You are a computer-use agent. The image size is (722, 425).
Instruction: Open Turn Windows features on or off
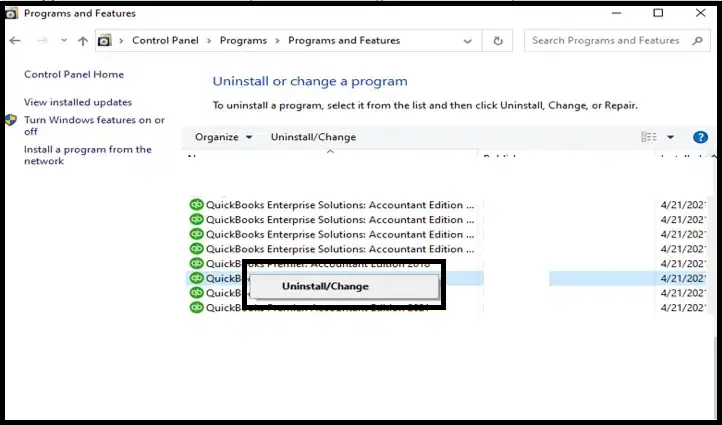point(94,125)
